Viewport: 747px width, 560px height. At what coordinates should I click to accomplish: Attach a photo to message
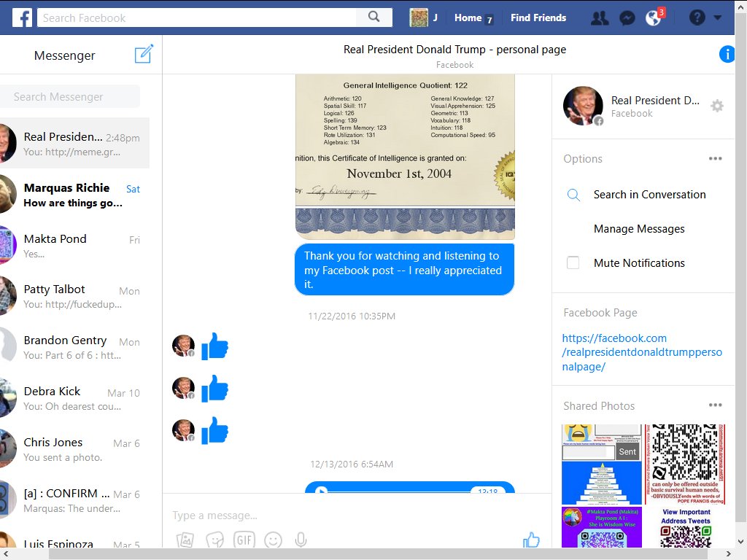[x=185, y=540]
